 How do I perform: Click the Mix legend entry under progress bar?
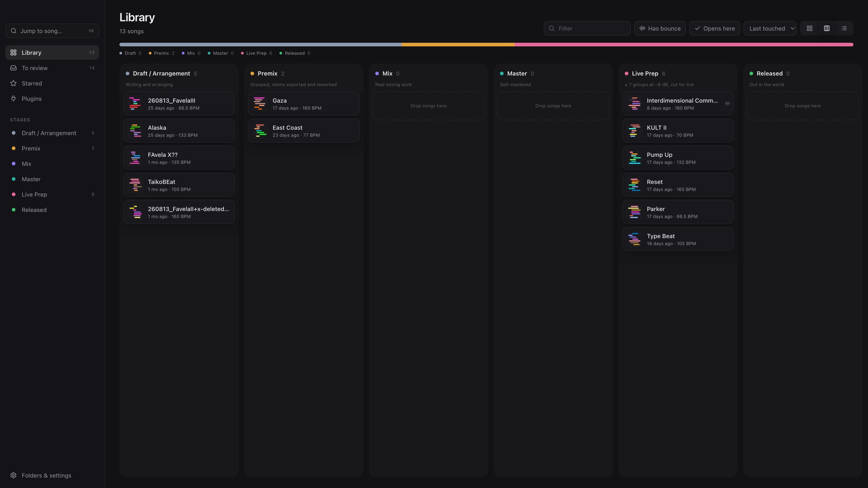[191, 53]
